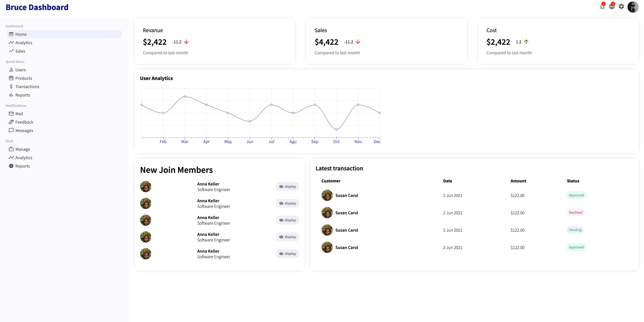Click the Revanue red down arrow
Screen dimensions: 644x322
click(x=186, y=42)
